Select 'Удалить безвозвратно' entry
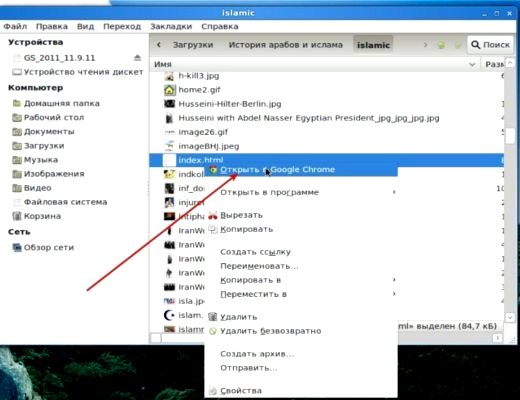 pyautogui.click(x=301, y=331)
